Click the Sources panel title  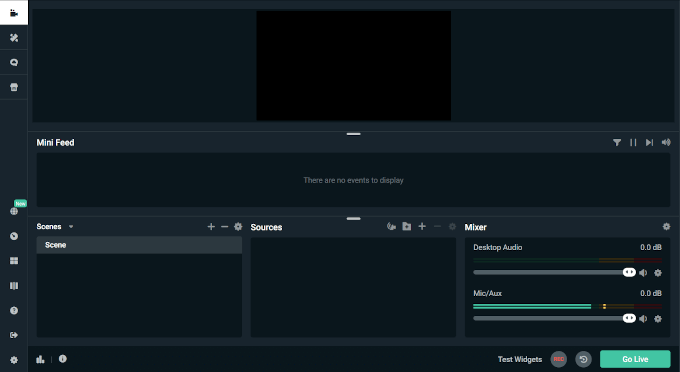266,227
